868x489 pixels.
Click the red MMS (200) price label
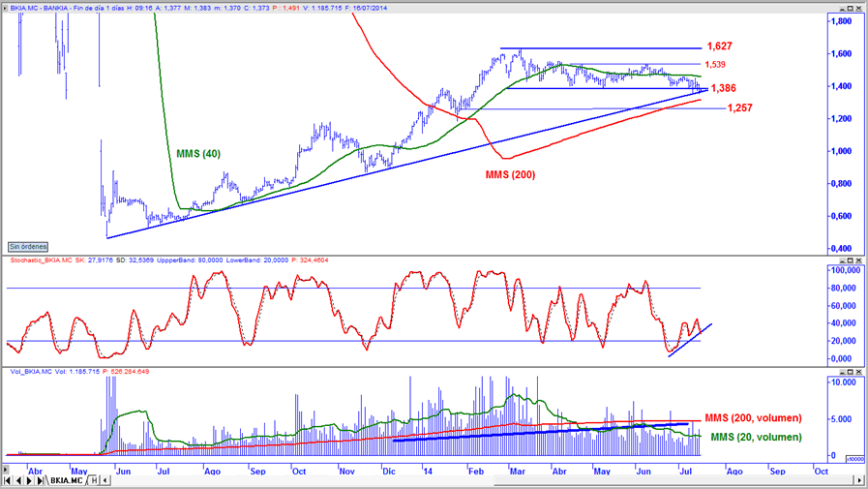point(510,175)
